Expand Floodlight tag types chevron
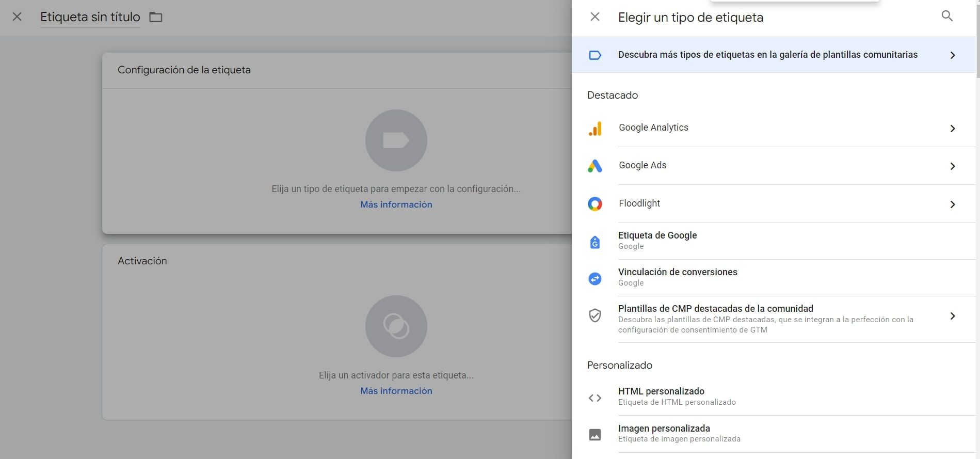 (953, 204)
